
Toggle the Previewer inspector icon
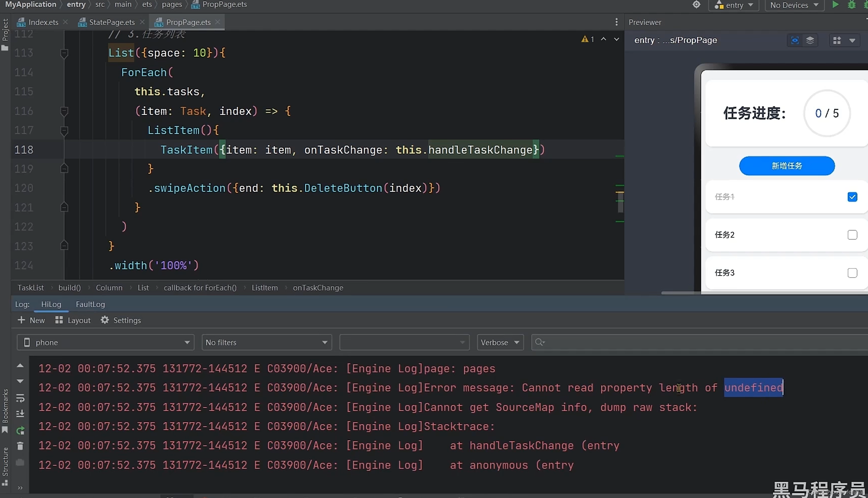(795, 40)
